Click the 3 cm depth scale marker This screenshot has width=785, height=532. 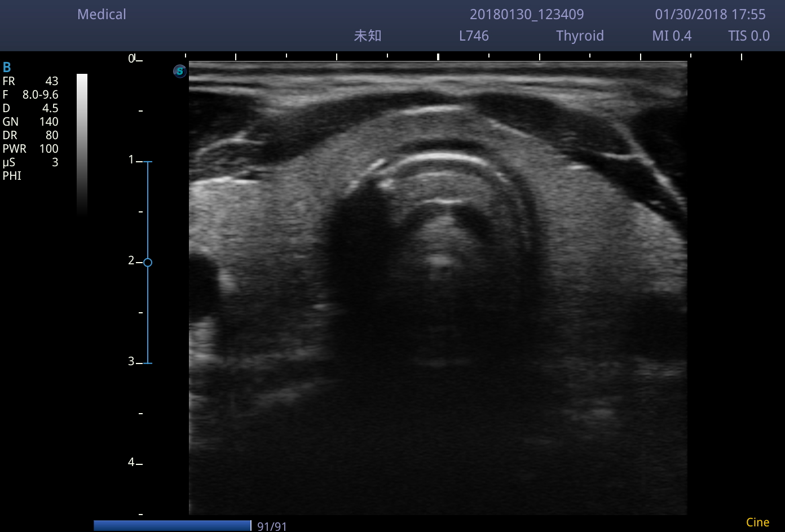pos(131,361)
